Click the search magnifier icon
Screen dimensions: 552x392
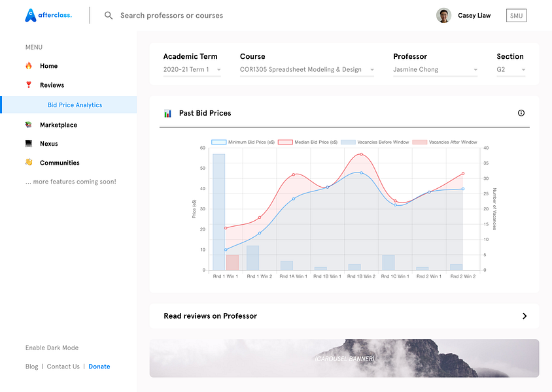click(x=109, y=16)
